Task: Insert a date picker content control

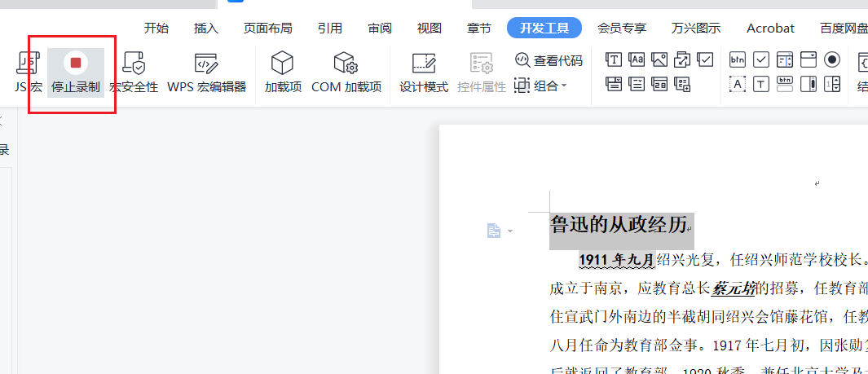Action: point(659,83)
